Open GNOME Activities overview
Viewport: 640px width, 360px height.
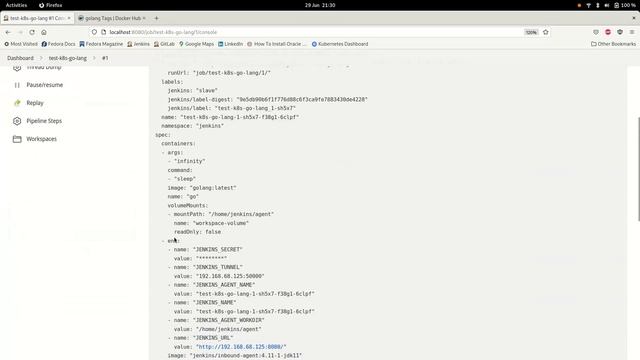coord(16,5)
